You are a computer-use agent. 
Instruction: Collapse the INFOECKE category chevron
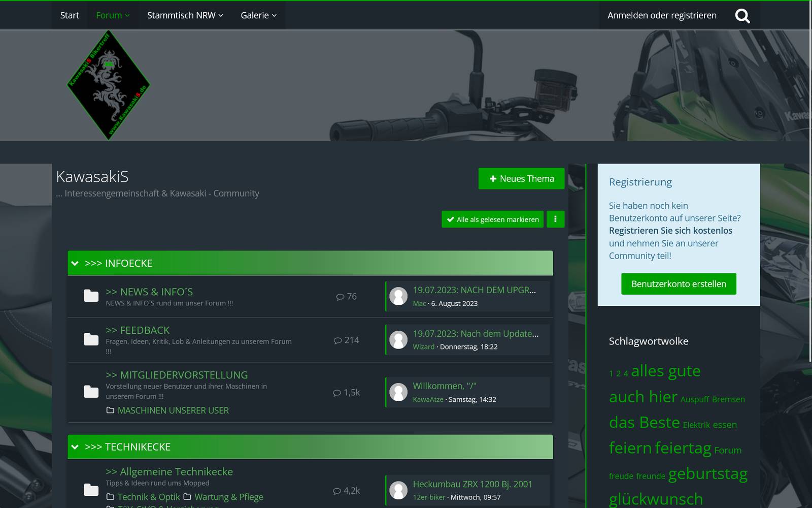coord(75,263)
